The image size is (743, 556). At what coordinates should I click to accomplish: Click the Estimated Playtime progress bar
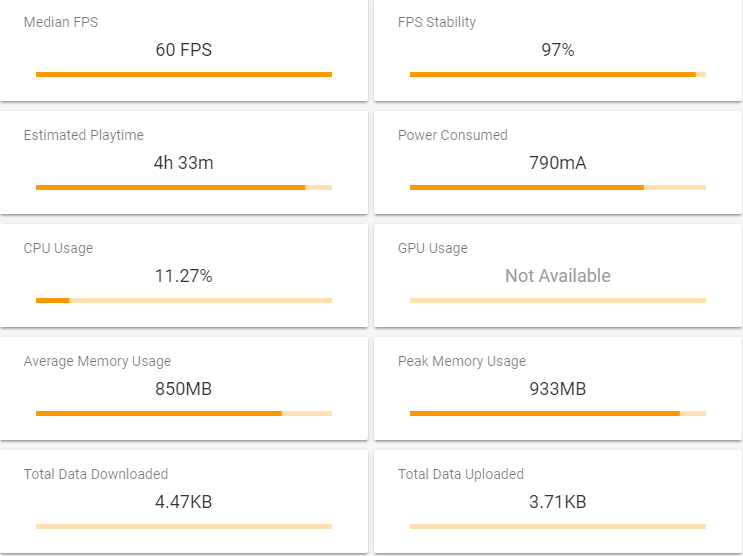point(184,188)
